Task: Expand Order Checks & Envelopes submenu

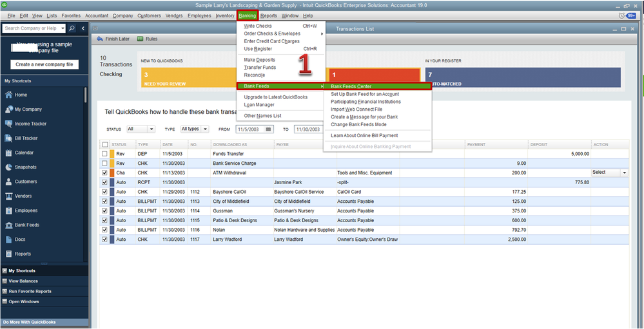Action: 282,33
